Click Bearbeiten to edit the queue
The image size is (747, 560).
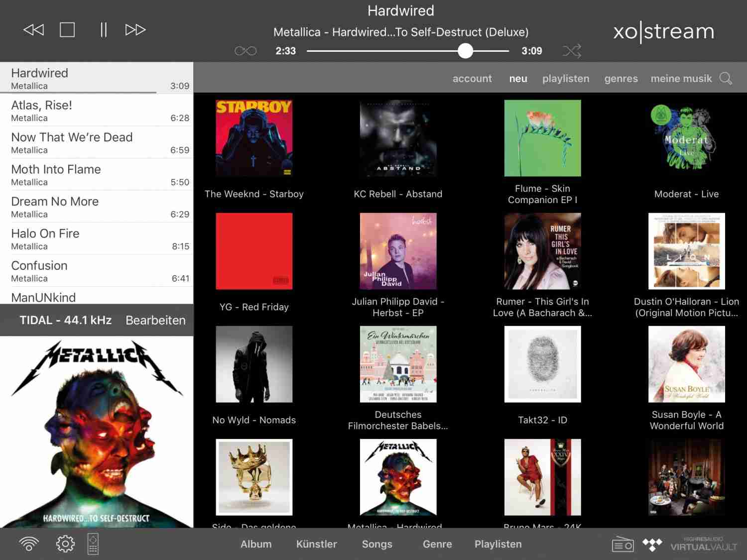[x=155, y=320]
